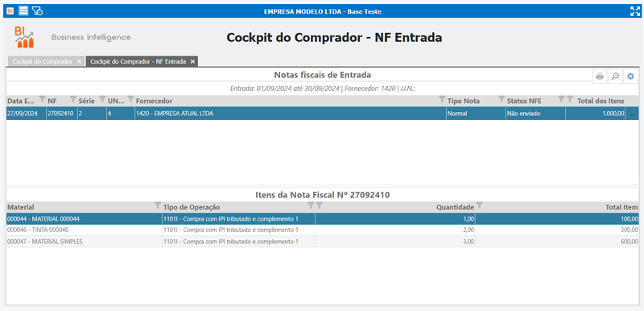The image size is (644, 311).
Task: Click the 1.000,00 total cell
Action: click(596, 114)
